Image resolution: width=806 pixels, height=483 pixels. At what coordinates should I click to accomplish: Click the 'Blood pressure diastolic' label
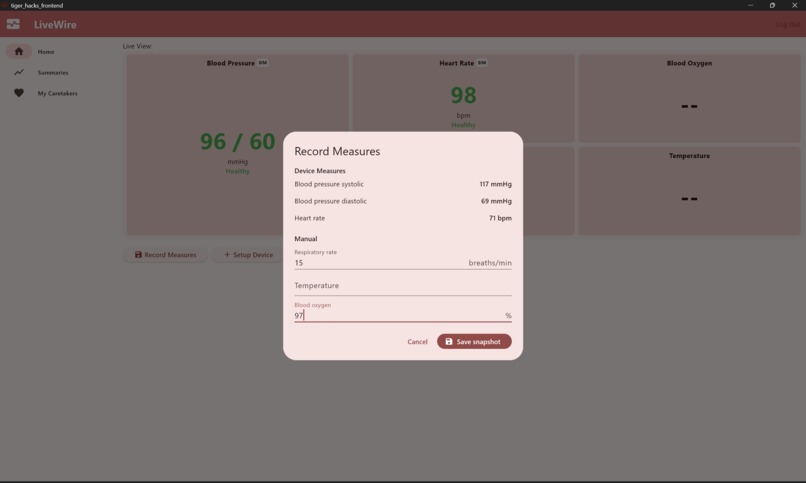331,201
